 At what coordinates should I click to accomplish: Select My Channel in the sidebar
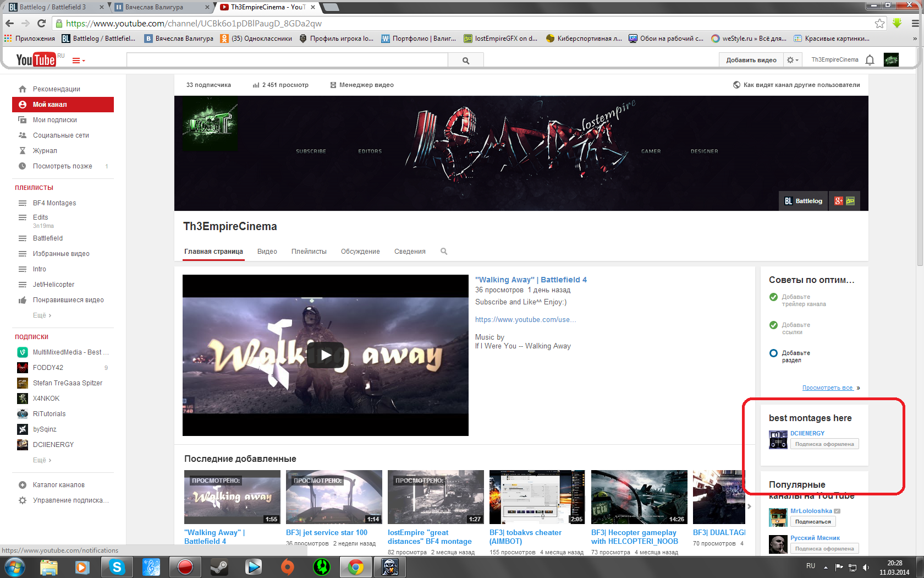tap(63, 105)
